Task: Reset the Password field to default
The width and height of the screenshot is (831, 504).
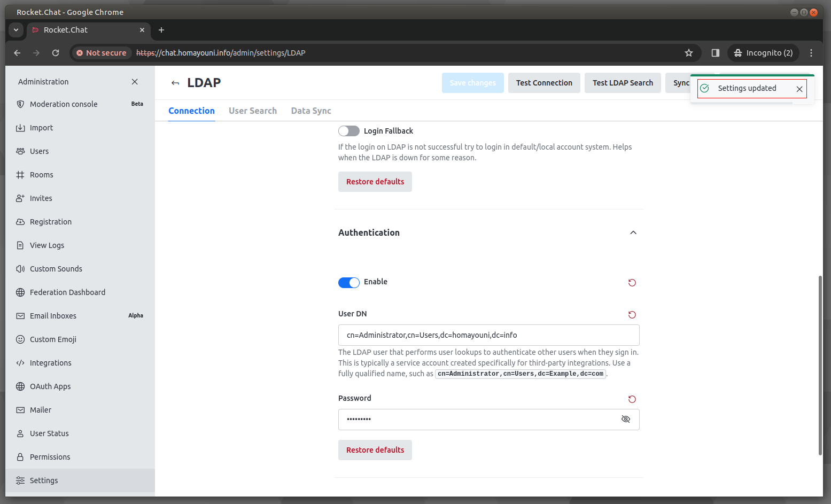Action: click(x=632, y=399)
